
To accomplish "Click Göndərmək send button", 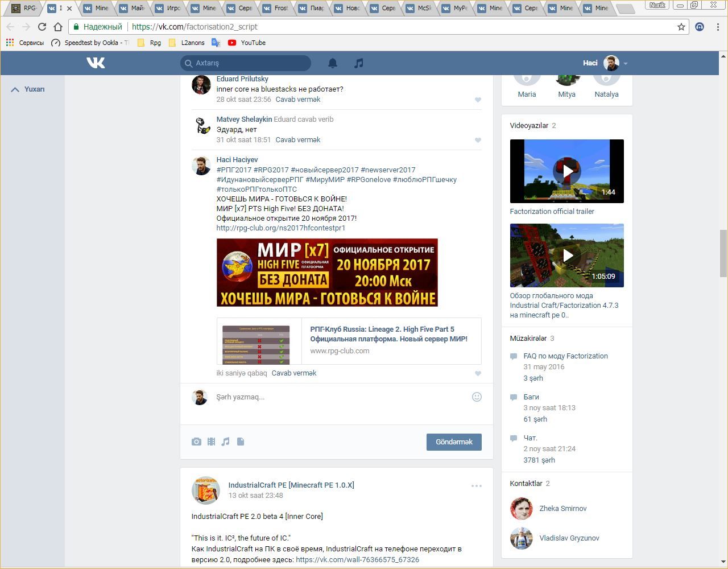I will click(454, 442).
